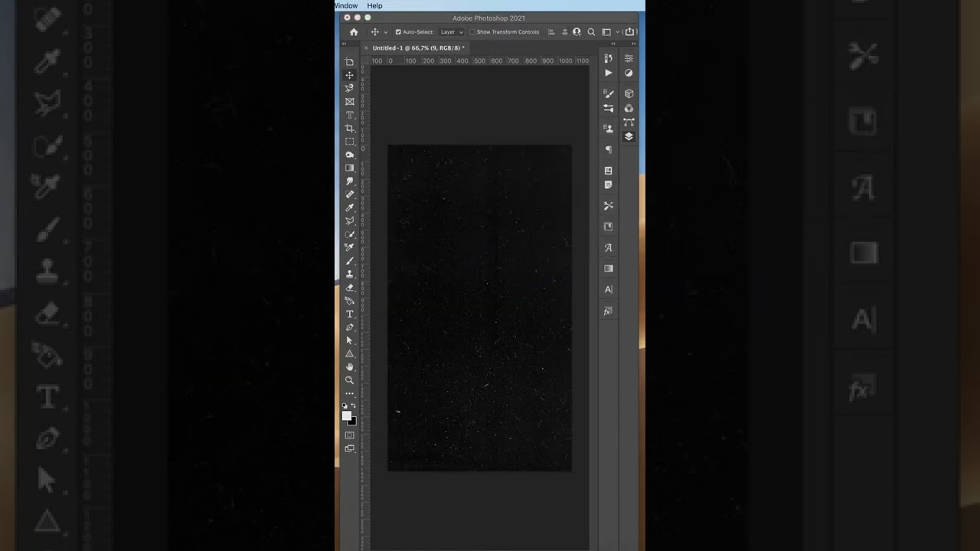The width and height of the screenshot is (980, 551).
Task: Click the foreground color swatch
Action: coord(347,416)
